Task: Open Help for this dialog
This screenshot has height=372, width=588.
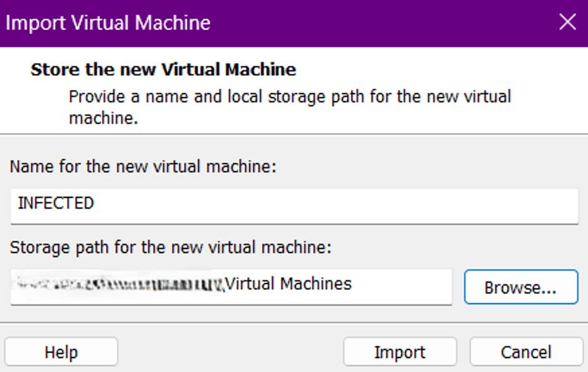Action: coord(61,352)
